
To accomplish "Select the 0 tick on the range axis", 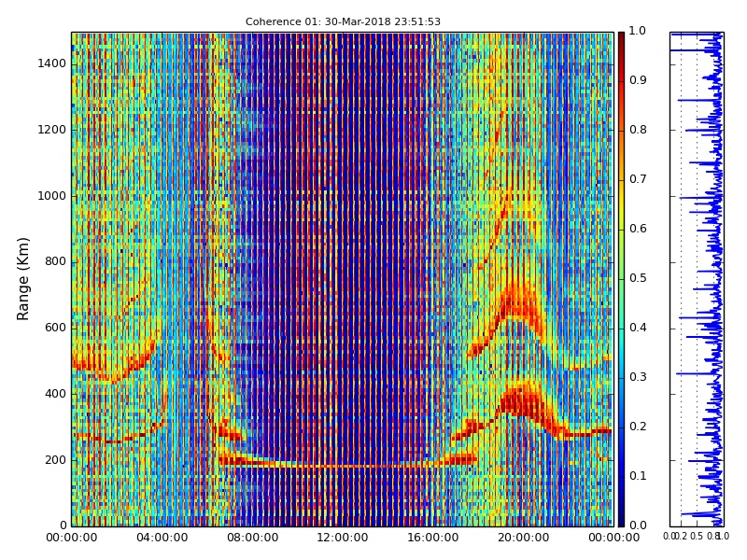I will tap(63, 525).
